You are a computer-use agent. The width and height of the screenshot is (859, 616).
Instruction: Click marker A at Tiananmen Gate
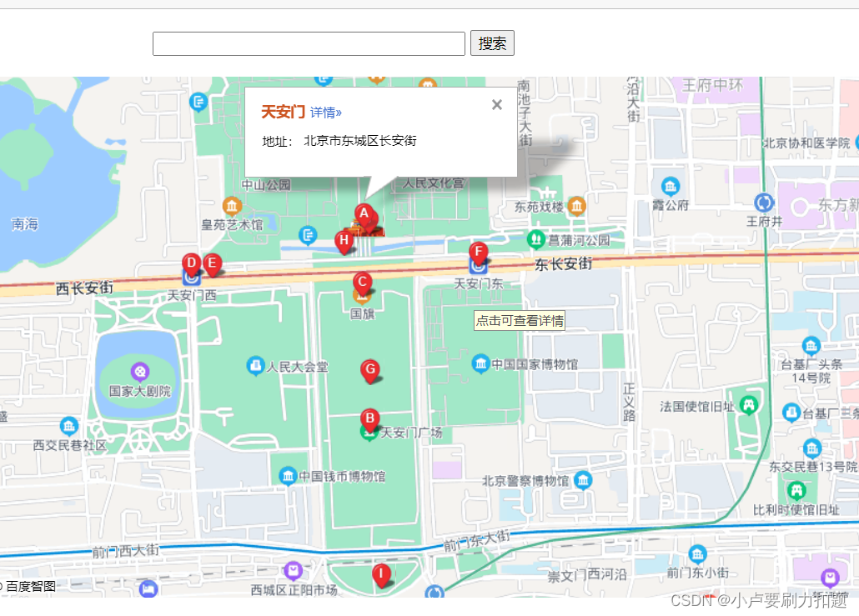click(364, 214)
